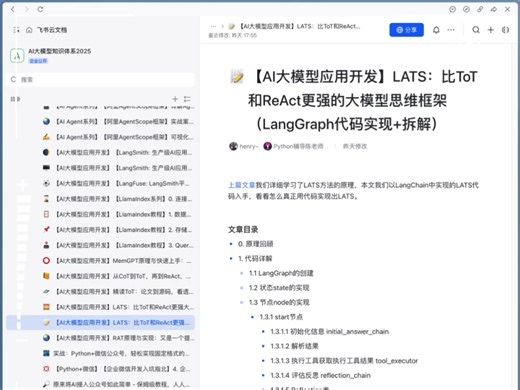Screen dimensions: 520x390
Task: Jump to 1.2 状态state的实现 section
Action: coord(279,288)
